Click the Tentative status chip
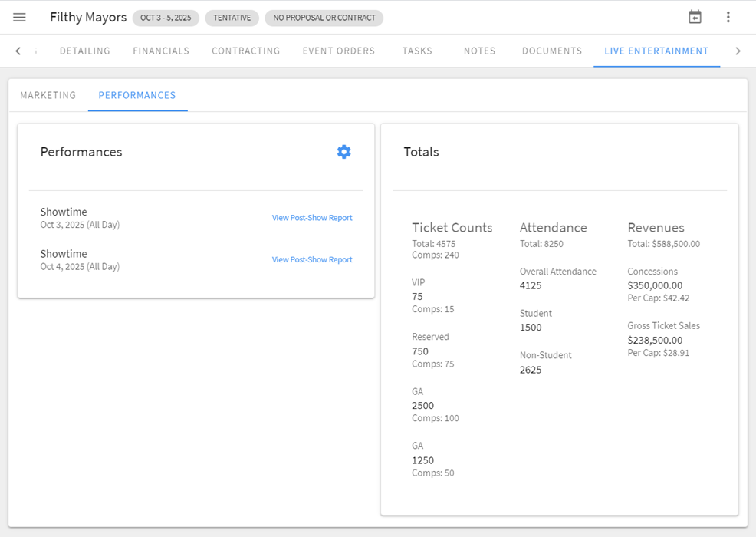The width and height of the screenshot is (756, 537). click(x=232, y=18)
